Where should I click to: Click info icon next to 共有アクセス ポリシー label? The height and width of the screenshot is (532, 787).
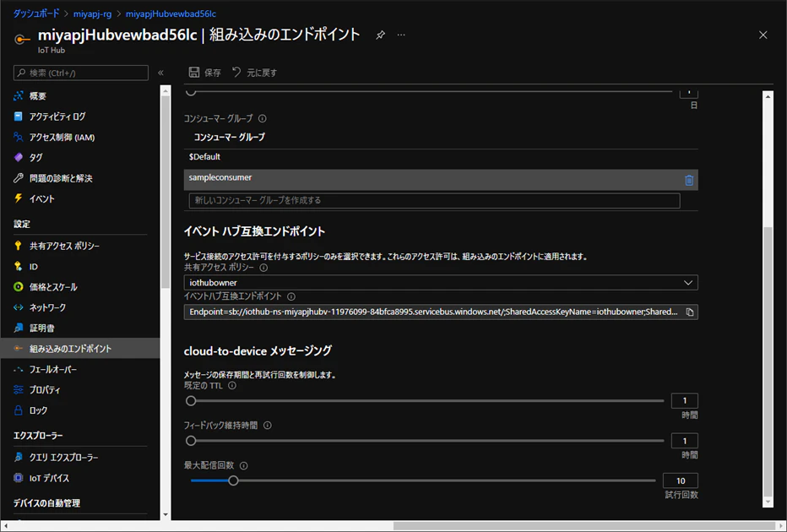[x=263, y=268]
